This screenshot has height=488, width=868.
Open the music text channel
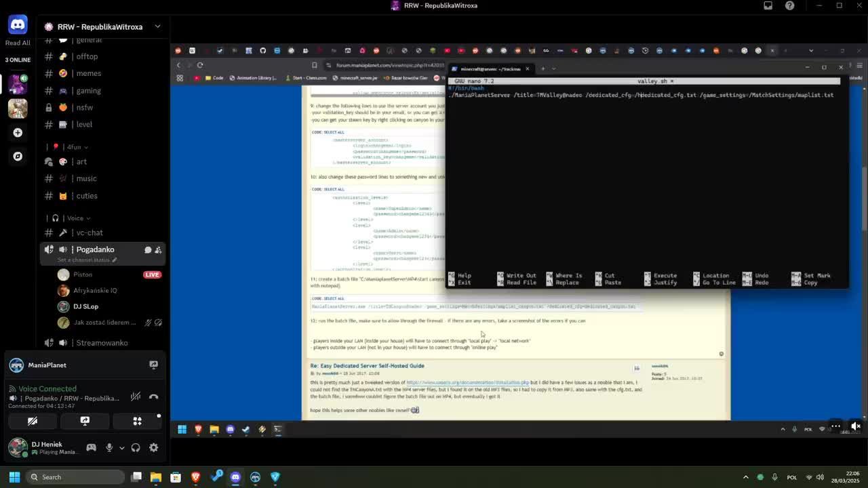coord(102,178)
